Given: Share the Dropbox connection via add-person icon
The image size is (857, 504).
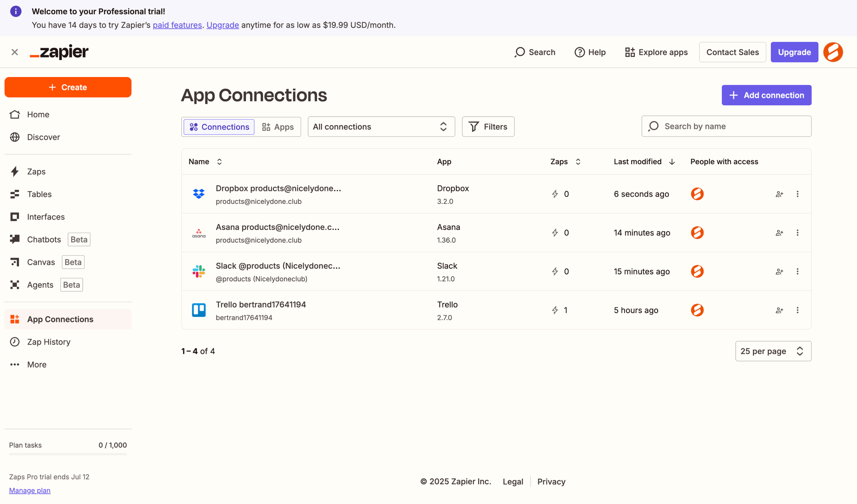Looking at the screenshot, I should click(x=780, y=194).
